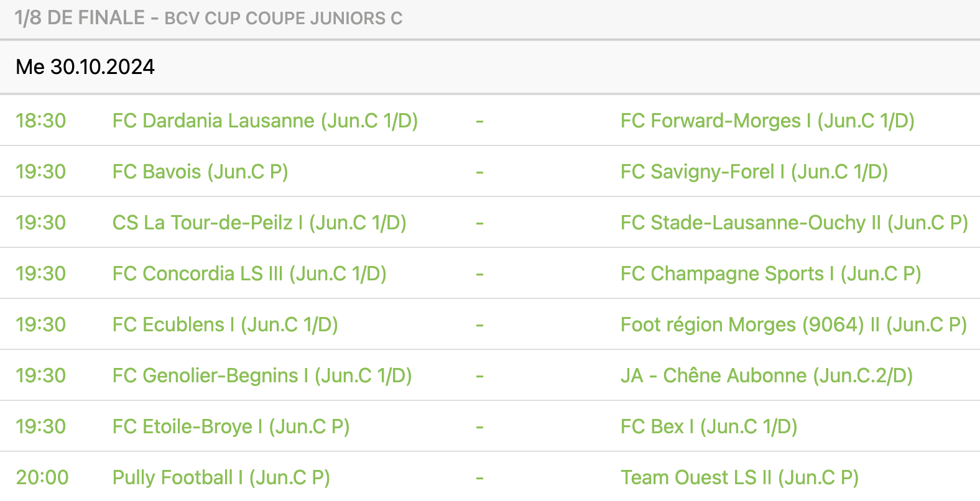980x501 pixels.
Task: Click the Me 30.10.2024 date header
Action: coord(85,67)
